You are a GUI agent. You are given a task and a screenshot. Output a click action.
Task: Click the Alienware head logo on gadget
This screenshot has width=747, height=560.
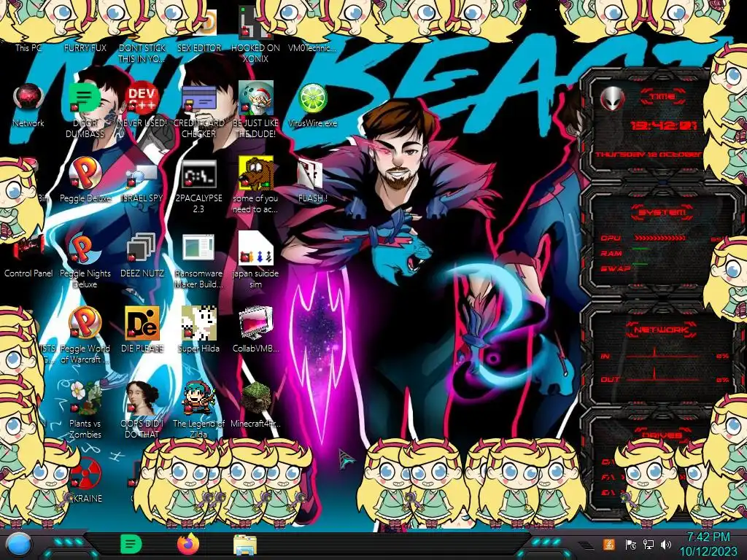[613, 98]
